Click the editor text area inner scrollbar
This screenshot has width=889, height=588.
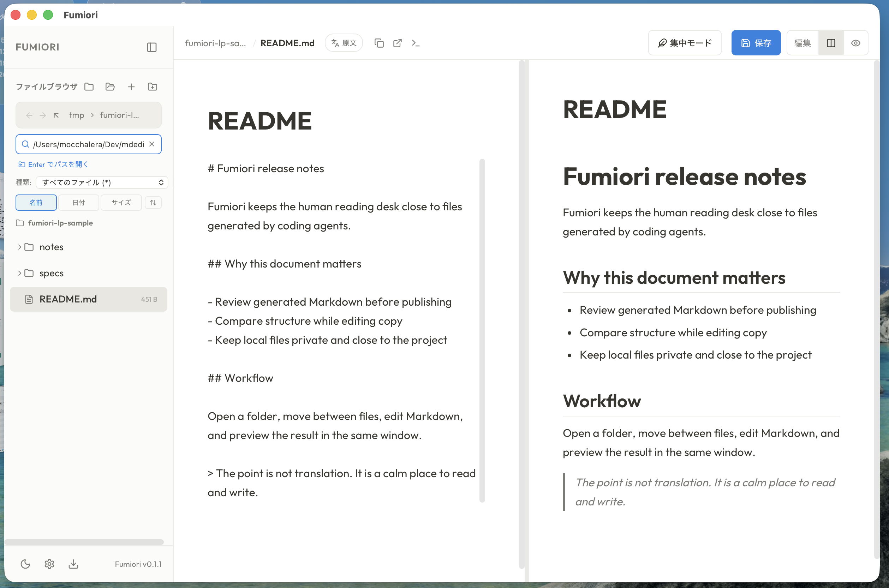[482, 331]
